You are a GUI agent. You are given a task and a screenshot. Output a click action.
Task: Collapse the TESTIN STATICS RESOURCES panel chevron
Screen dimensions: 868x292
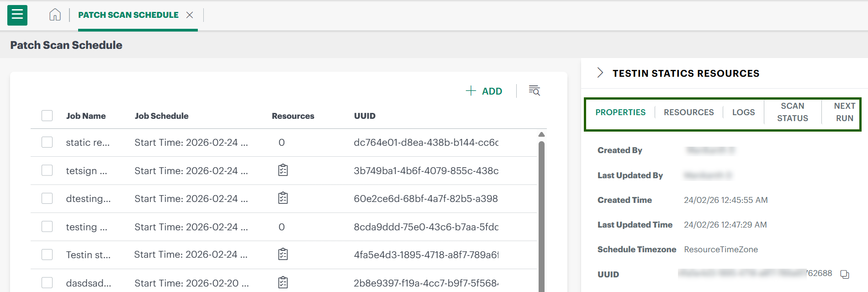point(600,73)
